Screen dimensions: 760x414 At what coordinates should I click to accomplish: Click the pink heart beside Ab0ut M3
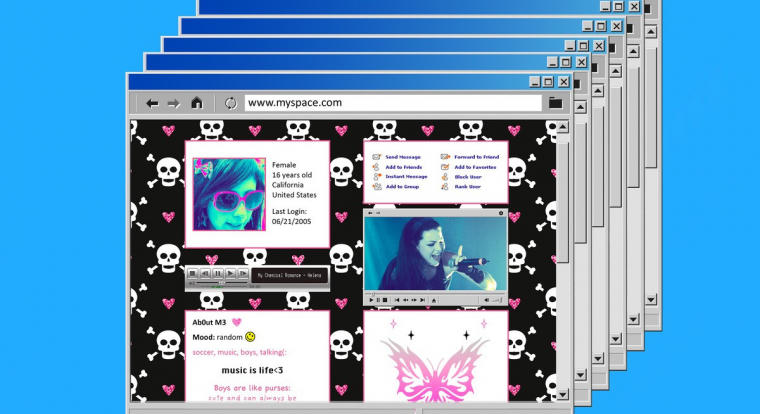pyautogui.click(x=237, y=322)
